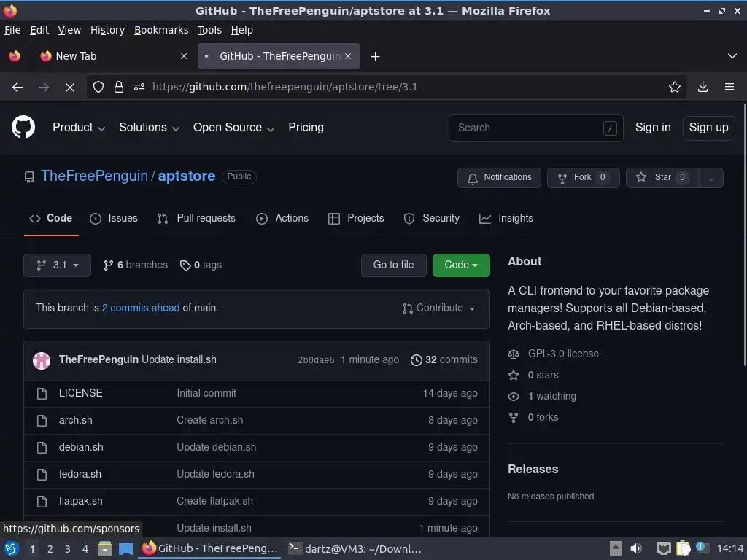Open the Security tab
Screen dimensions: 747x560
click(432, 218)
